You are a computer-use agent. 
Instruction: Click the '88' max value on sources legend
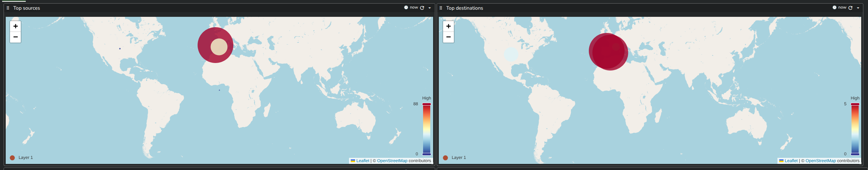(x=416, y=104)
